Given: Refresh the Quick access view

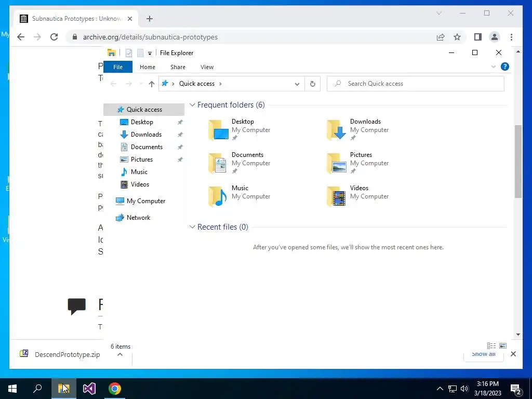Looking at the screenshot, I should (312, 84).
